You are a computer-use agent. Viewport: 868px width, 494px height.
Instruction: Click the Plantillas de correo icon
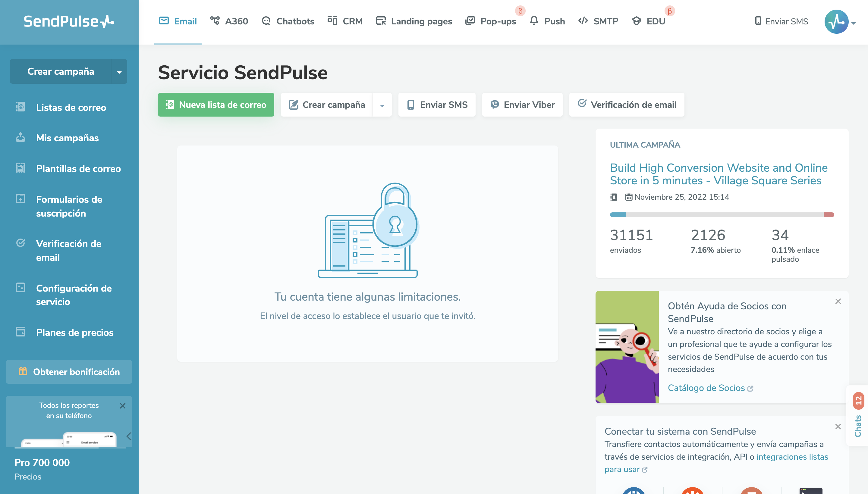click(20, 168)
